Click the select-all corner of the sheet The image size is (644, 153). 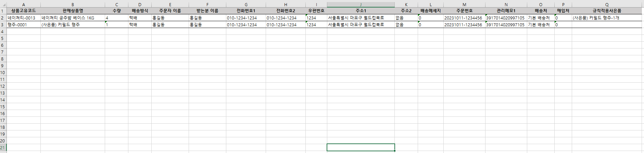point(3,5)
